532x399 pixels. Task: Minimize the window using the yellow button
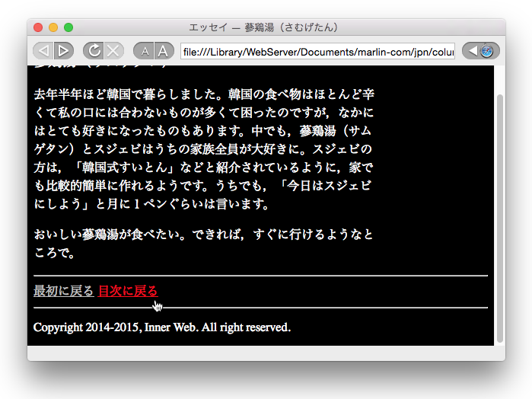[53, 27]
